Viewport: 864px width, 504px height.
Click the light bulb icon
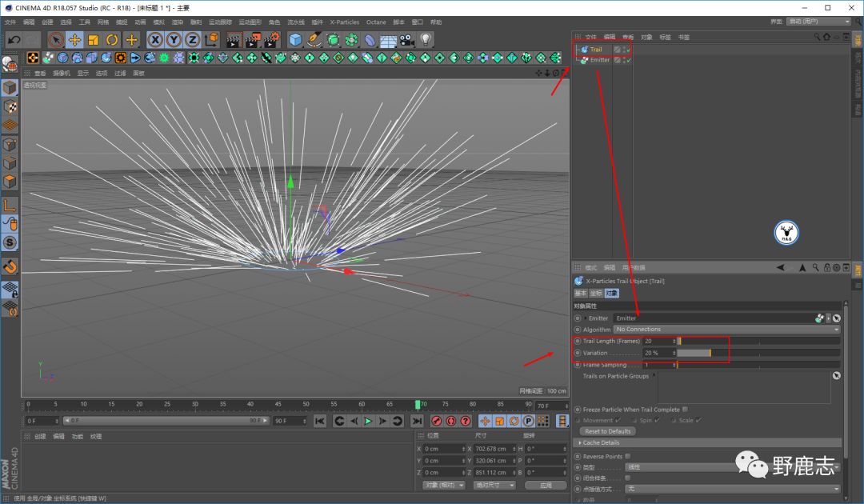426,39
